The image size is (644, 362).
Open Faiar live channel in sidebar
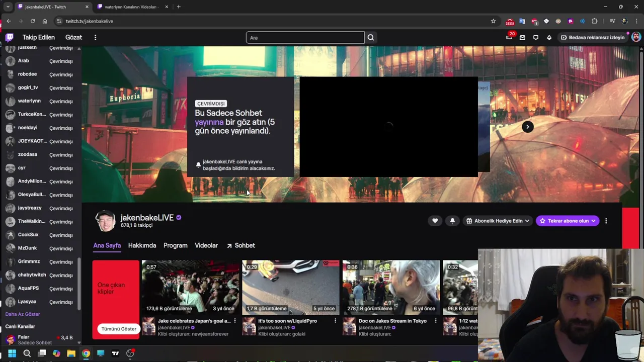pyautogui.click(x=40, y=339)
